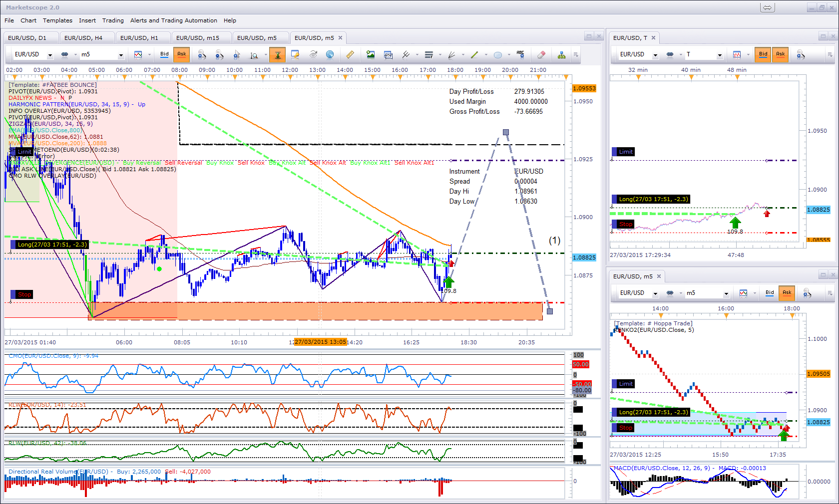Select the ruler measure tool
The height and width of the screenshot is (504, 839).
[350, 55]
